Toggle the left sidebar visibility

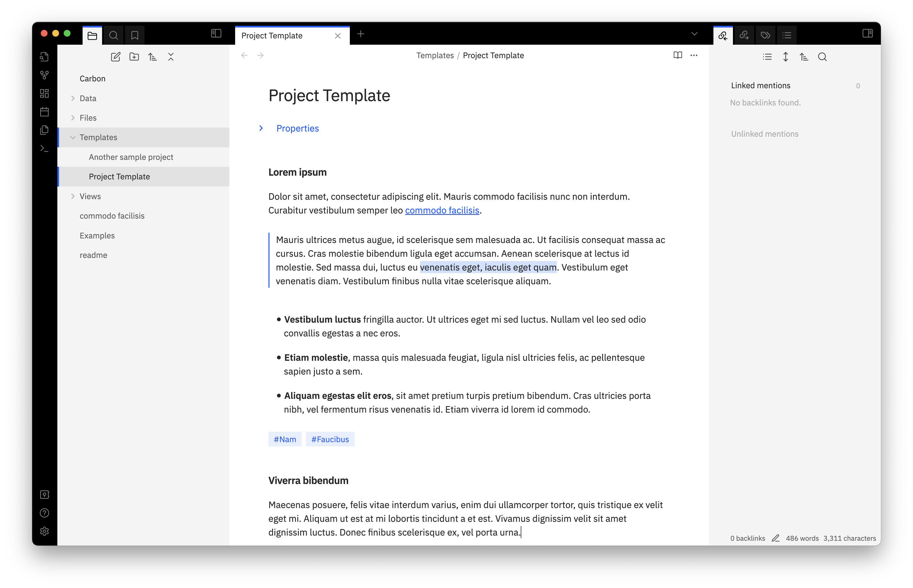[x=216, y=34]
